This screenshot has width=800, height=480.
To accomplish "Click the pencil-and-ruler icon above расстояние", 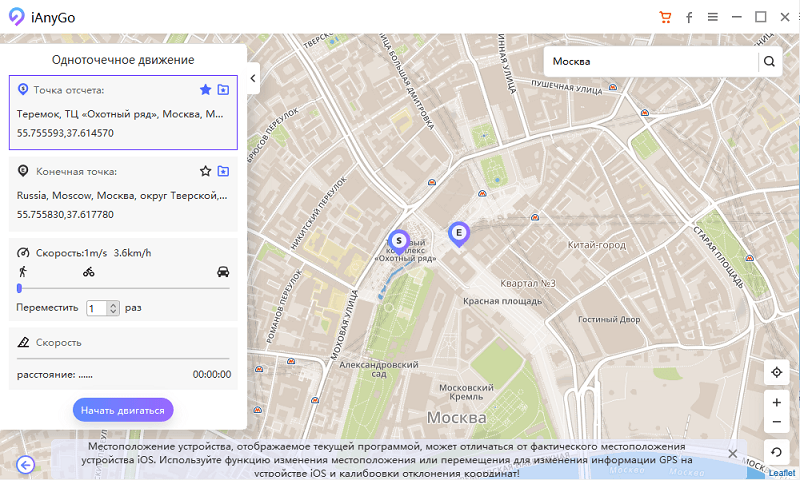I will tap(23, 342).
